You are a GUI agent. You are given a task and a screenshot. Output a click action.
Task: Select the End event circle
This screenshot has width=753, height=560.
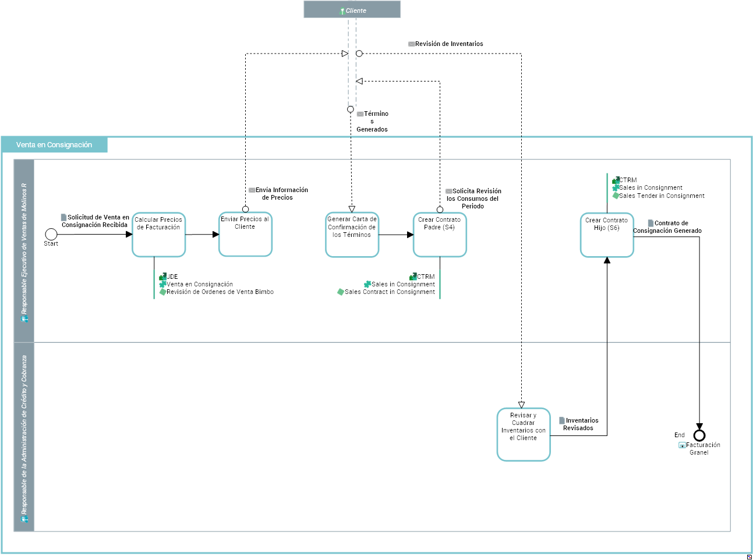click(699, 435)
